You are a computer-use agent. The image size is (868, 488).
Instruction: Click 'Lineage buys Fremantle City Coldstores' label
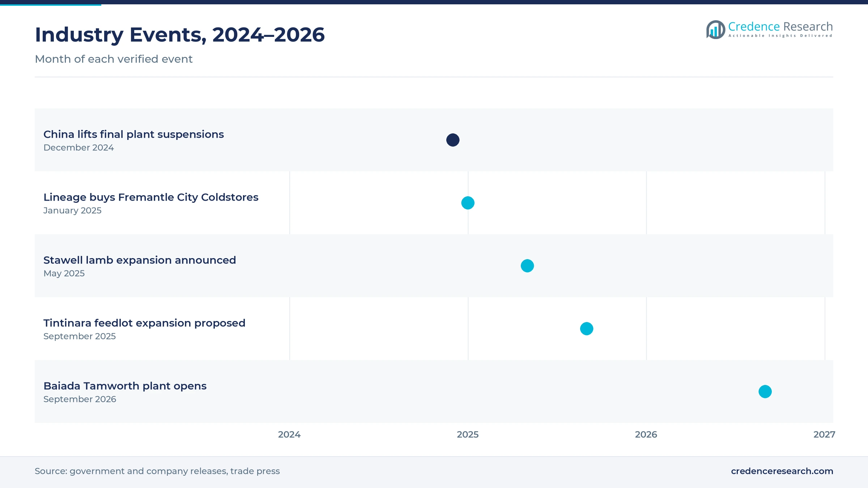point(151,197)
